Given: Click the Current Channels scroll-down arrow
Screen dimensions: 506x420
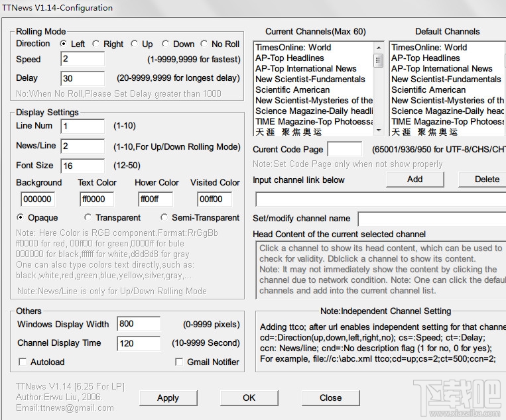Looking at the screenshot, I should click(379, 131).
